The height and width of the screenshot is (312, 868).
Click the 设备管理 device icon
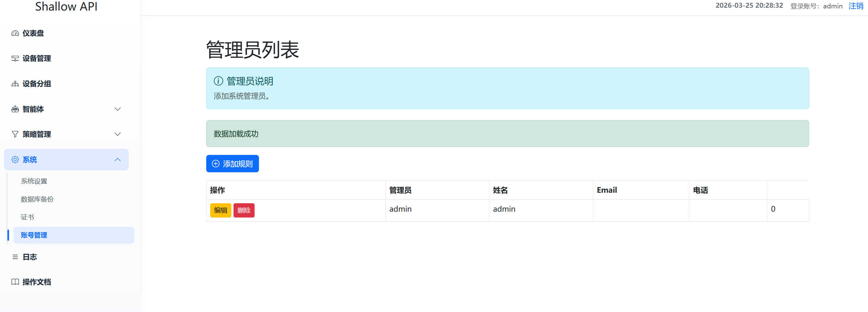(x=15, y=59)
